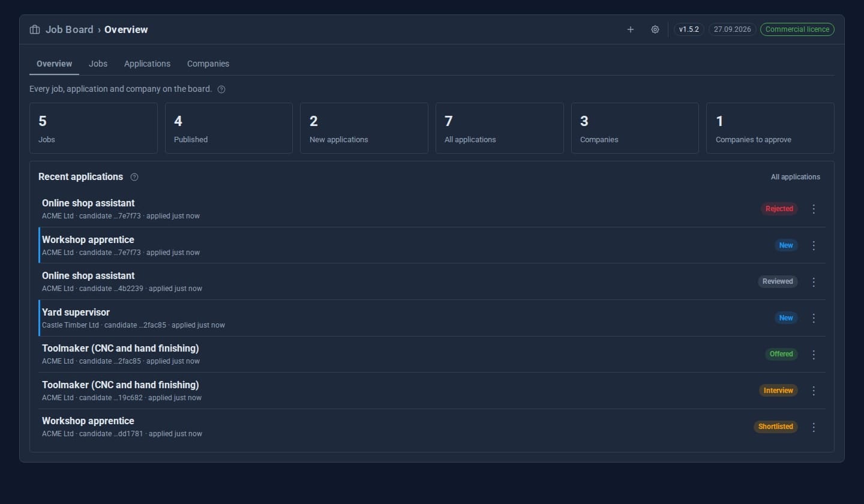
Task: Open the Companies to approve card
Action: point(770,128)
